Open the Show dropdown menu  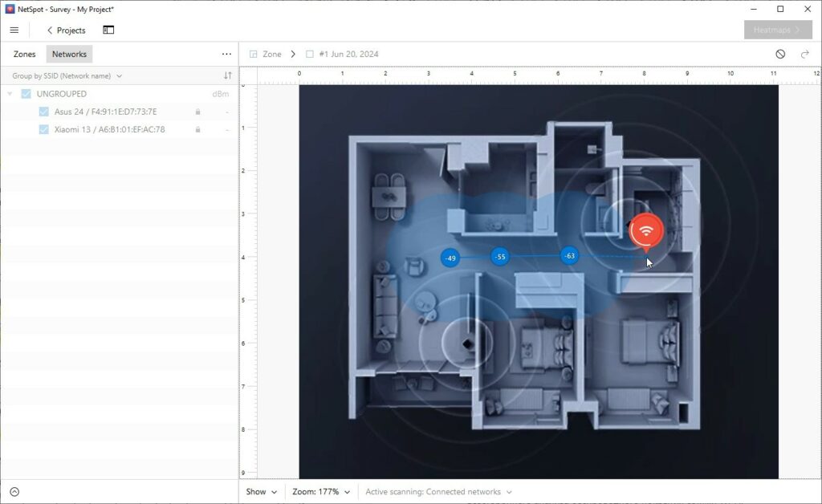[261, 492]
